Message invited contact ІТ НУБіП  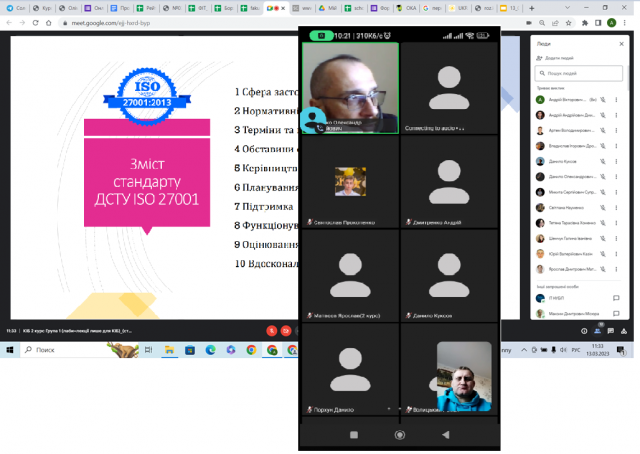coord(616,298)
